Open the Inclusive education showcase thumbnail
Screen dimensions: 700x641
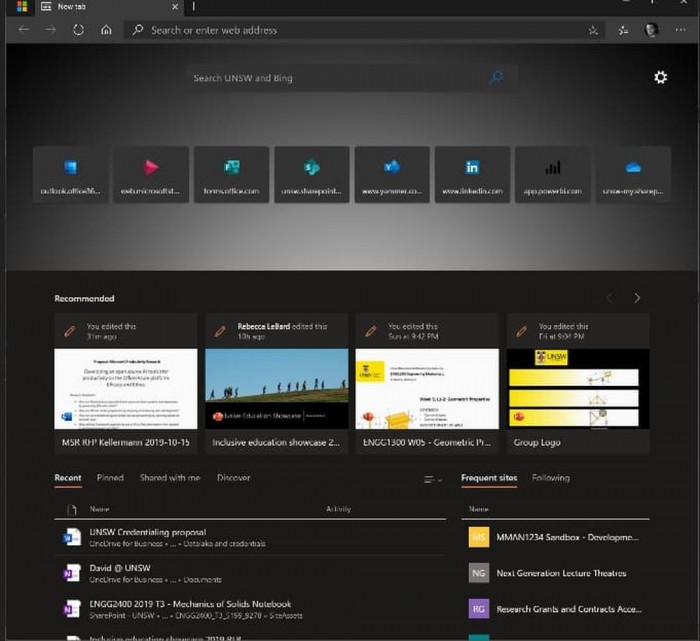click(276, 389)
